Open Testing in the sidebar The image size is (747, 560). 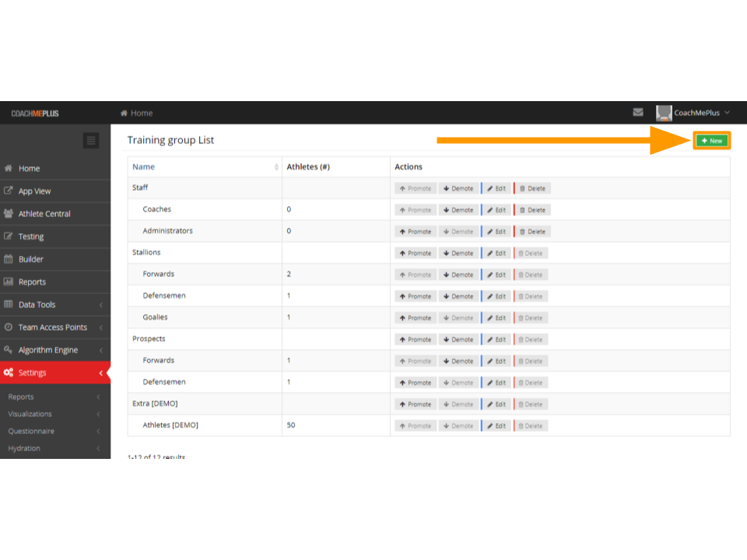[55, 236]
